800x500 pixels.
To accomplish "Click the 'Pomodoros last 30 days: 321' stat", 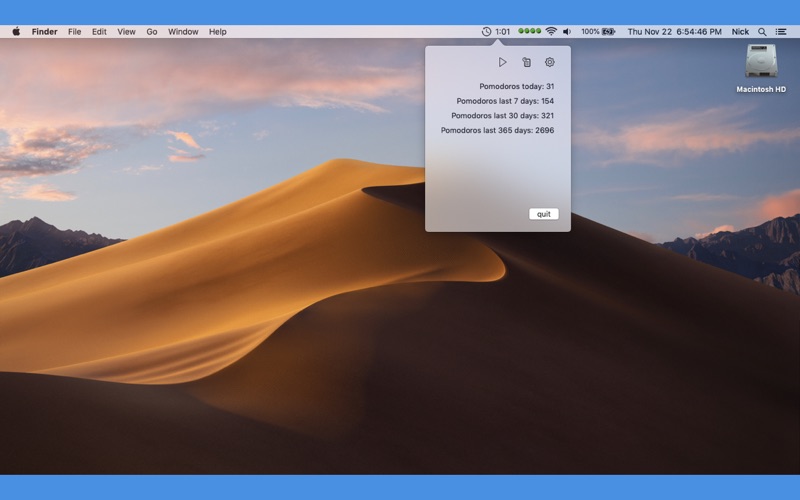I will 503,116.
